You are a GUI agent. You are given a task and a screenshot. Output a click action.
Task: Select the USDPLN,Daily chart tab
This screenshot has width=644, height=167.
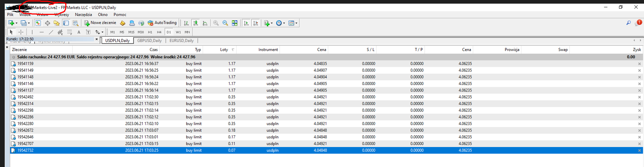(x=117, y=41)
